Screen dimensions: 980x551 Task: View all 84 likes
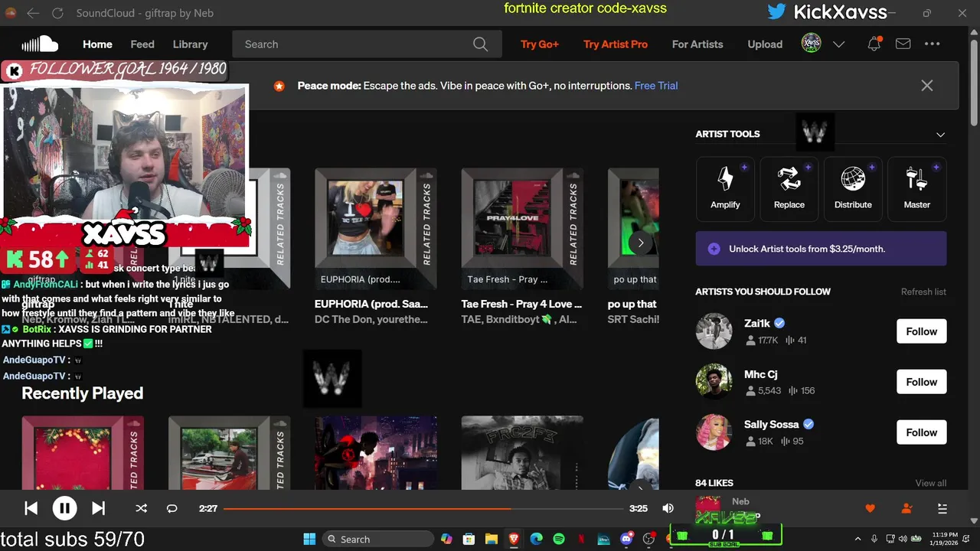[930, 483]
